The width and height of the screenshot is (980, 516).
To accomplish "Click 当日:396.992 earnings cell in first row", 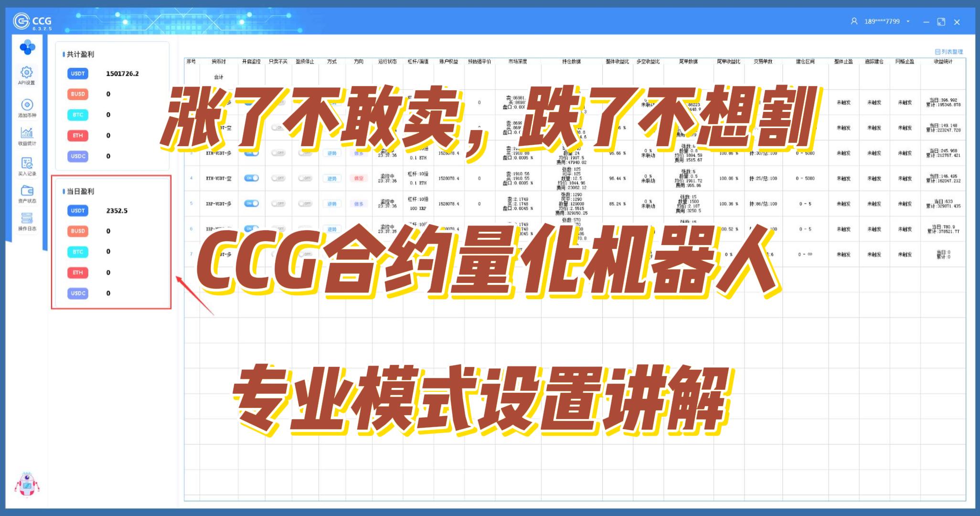I will pos(943,100).
